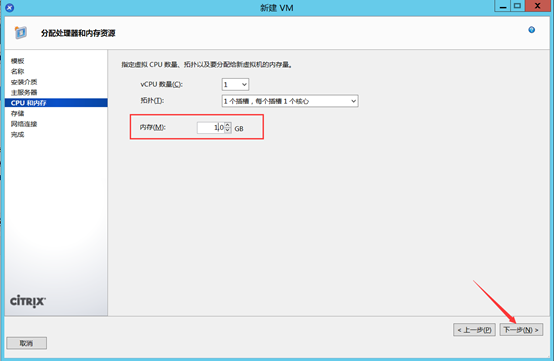Go to the 完成 step in sidebar
The image size is (554, 361).
click(x=17, y=135)
